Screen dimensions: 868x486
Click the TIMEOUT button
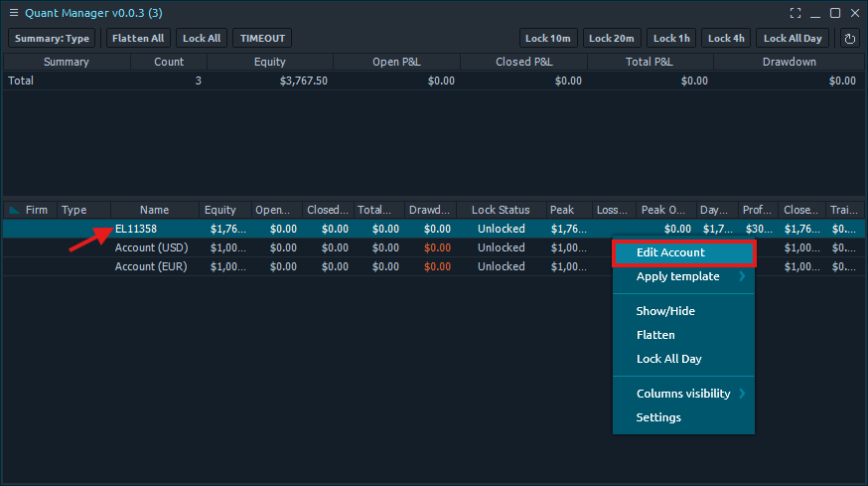pos(262,39)
